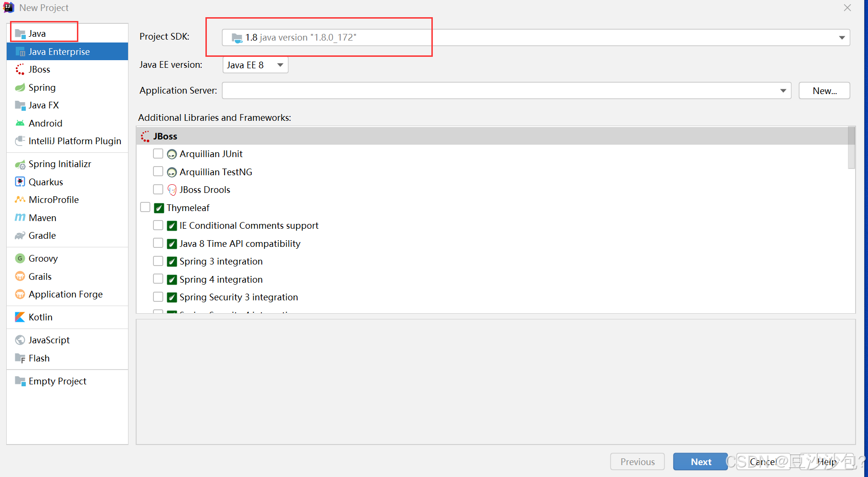Click the Spring leaf icon
Viewport: 868px width, 477px height.
[x=20, y=87]
